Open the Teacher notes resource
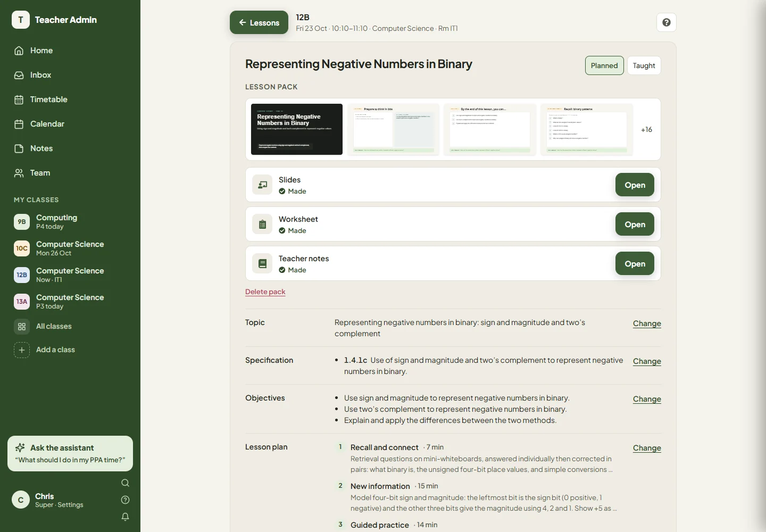766x532 pixels. coord(635,263)
